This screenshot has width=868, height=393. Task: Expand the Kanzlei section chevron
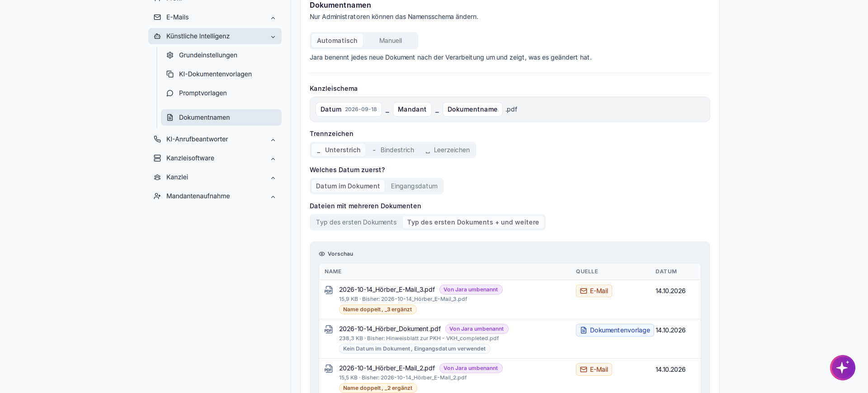click(x=273, y=178)
